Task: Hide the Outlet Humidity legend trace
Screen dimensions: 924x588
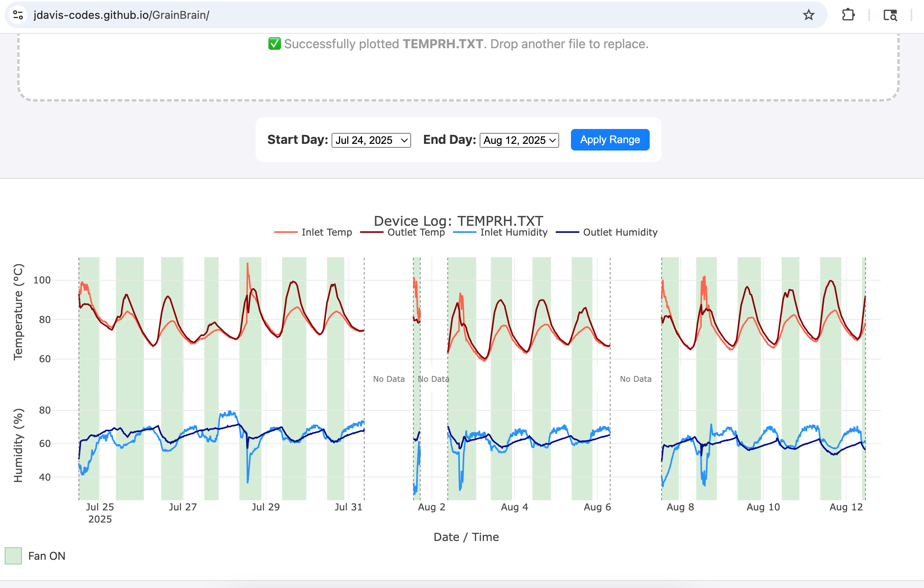Action: coord(620,232)
